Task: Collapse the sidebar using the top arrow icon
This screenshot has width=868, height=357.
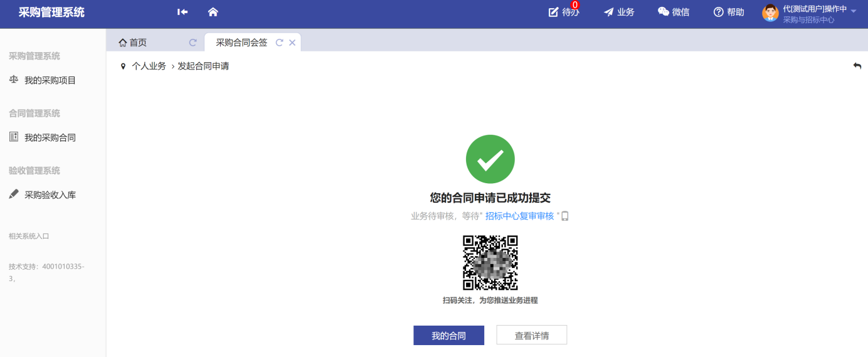Action: pos(183,12)
